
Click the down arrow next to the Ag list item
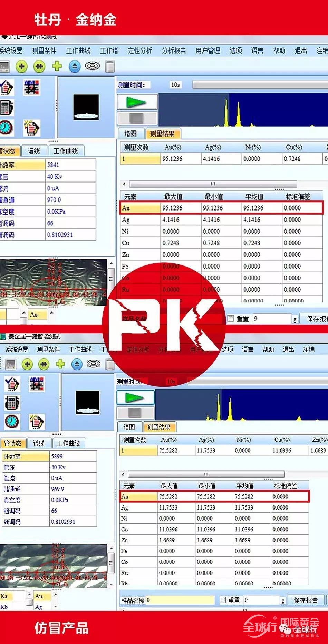point(55,606)
